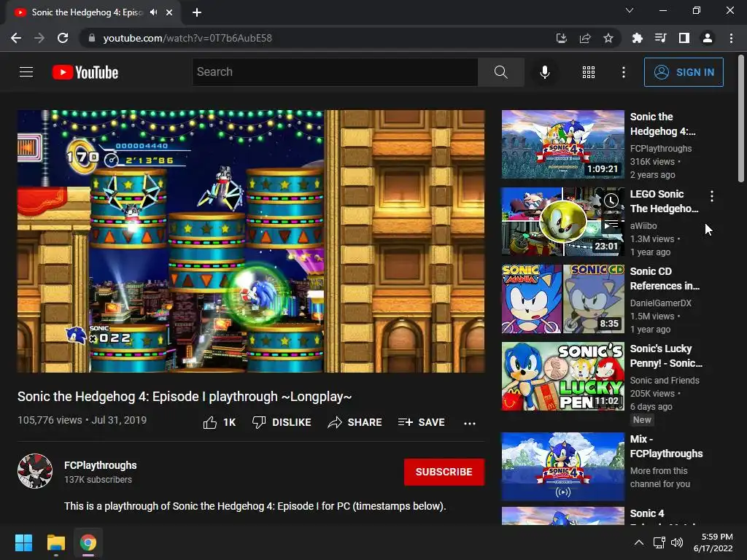Image resolution: width=747 pixels, height=560 pixels.
Task: Go back in browser history
Action: [x=16, y=38]
